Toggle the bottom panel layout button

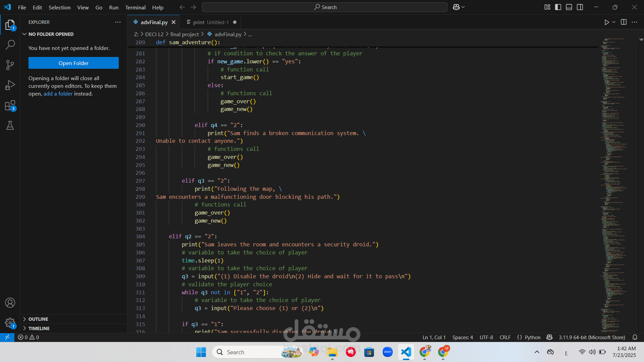click(x=569, y=7)
